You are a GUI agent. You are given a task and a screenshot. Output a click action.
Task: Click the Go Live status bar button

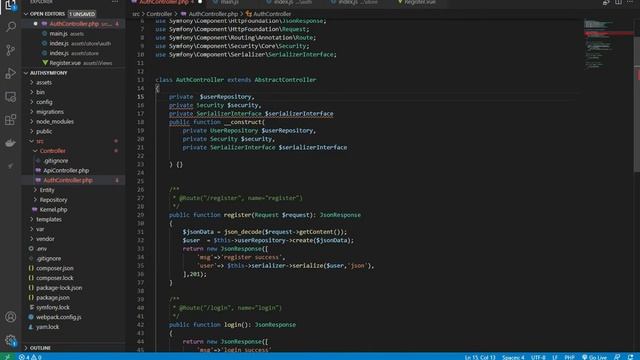(595, 357)
